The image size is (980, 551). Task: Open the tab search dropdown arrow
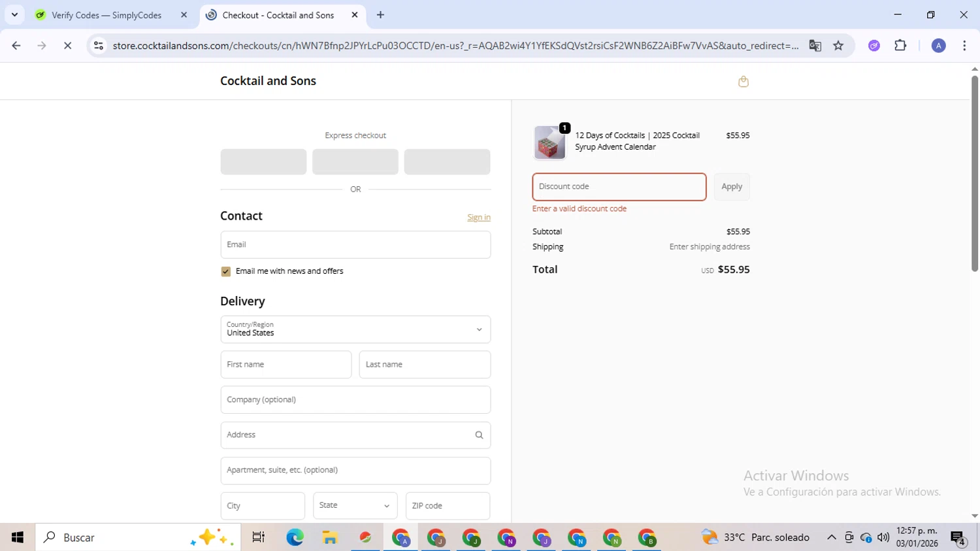(14, 14)
